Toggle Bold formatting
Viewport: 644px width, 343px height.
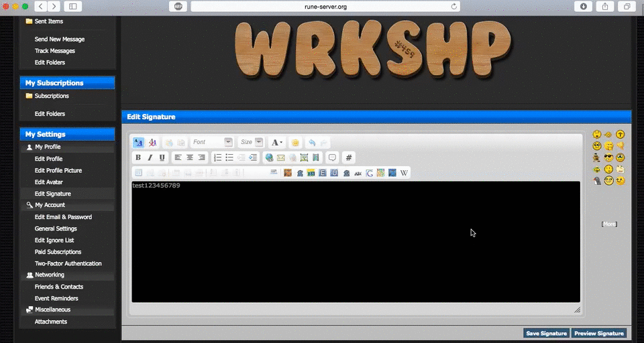pyautogui.click(x=138, y=157)
